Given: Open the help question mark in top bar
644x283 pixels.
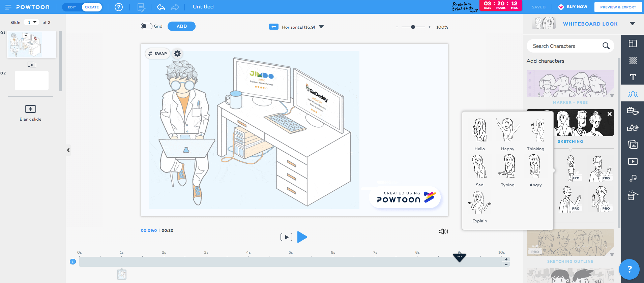Looking at the screenshot, I should point(119,7).
